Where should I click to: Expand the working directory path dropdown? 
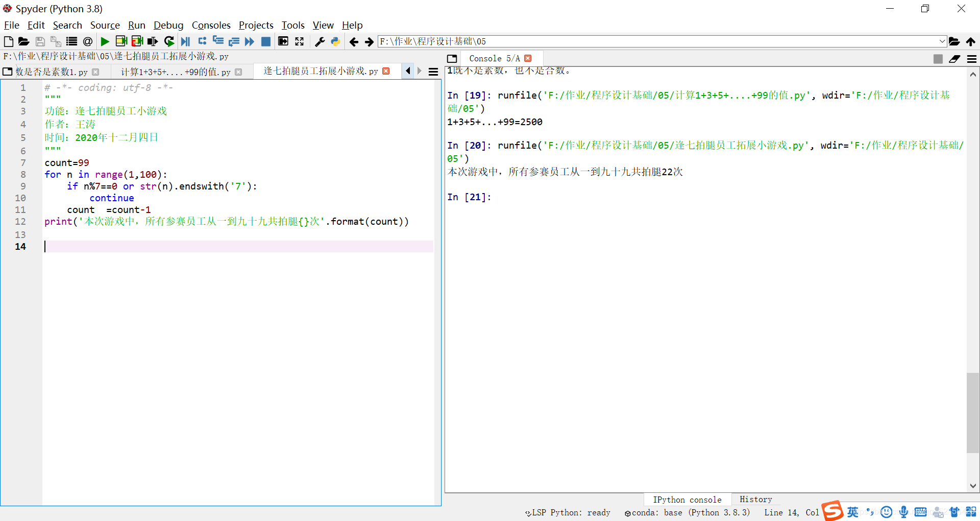(942, 41)
